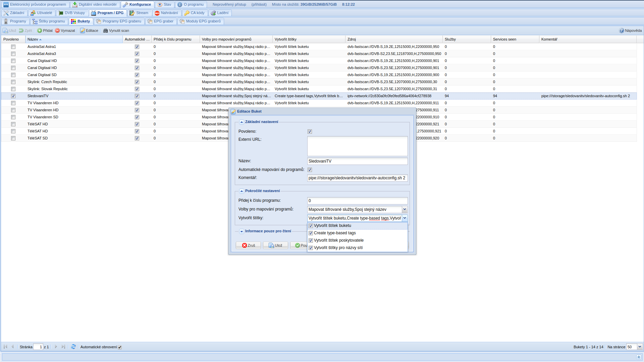644x362 pixels.
Task: Click the přihlásit login link
Action: pos(259,4)
